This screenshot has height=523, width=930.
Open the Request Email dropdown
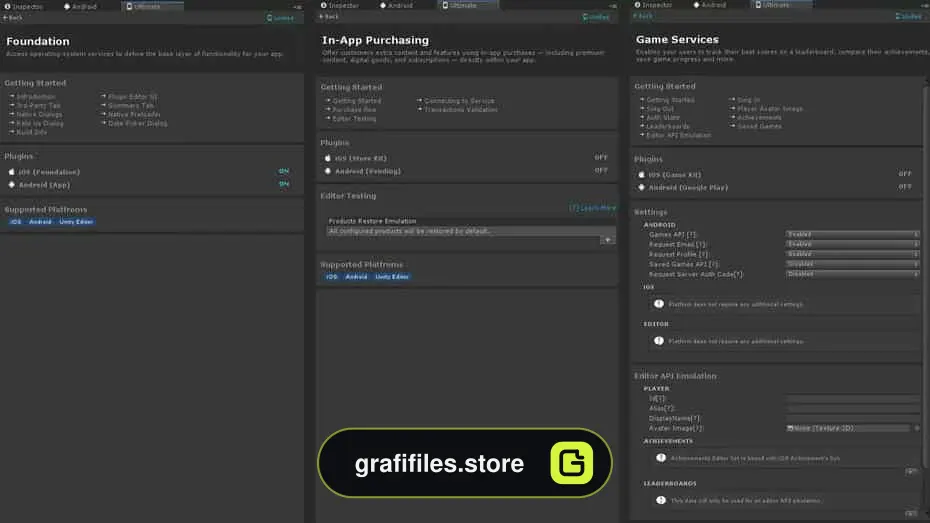tap(853, 244)
